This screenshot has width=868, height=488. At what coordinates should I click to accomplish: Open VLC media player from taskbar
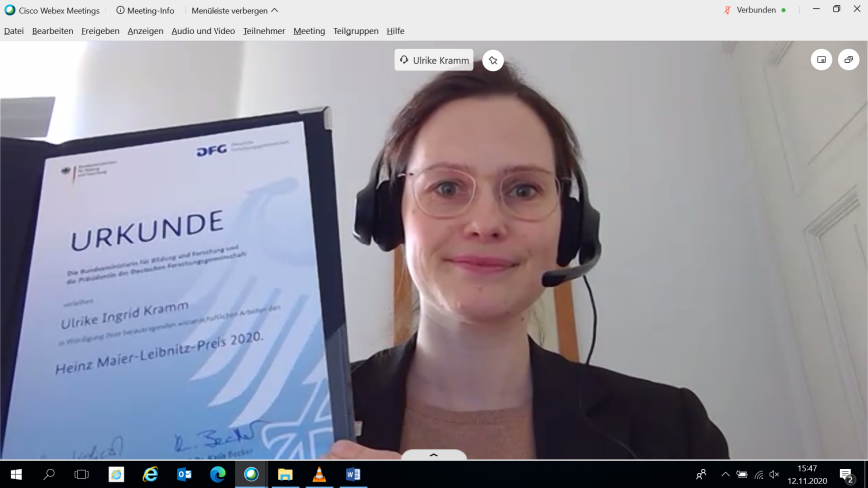point(319,475)
